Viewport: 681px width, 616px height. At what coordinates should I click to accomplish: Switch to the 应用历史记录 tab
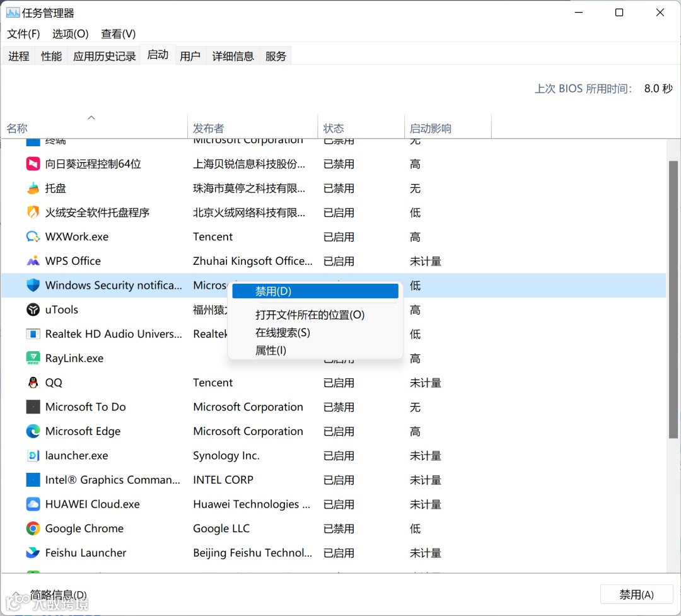pos(104,56)
